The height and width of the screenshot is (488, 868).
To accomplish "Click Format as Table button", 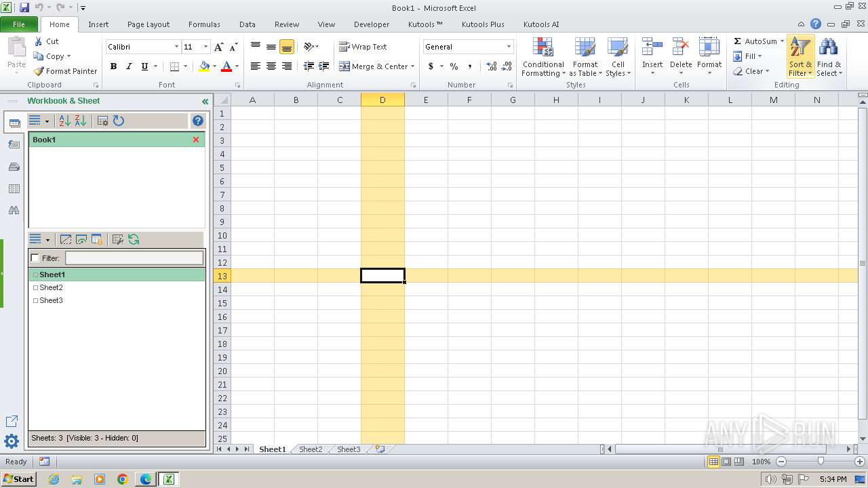I will (585, 57).
